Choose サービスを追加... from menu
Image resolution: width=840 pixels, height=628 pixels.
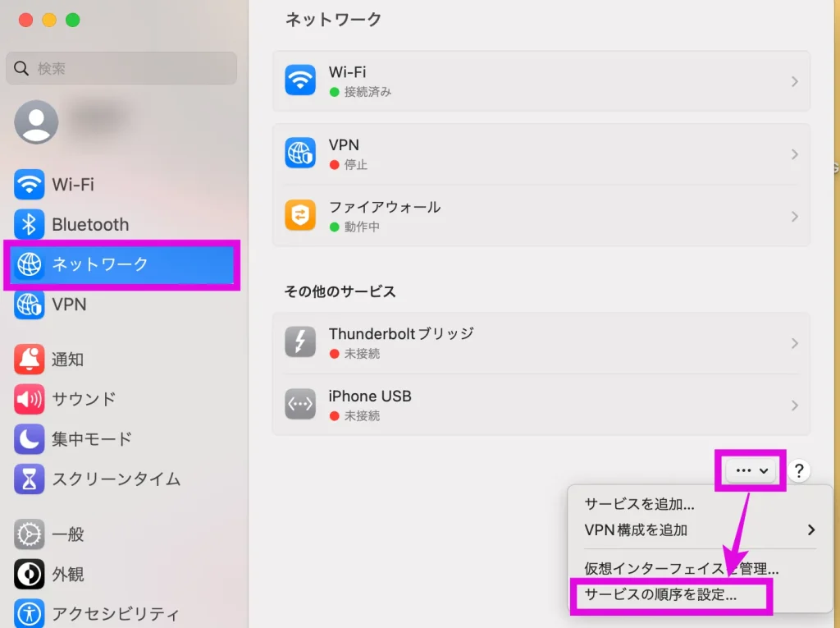(x=639, y=503)
